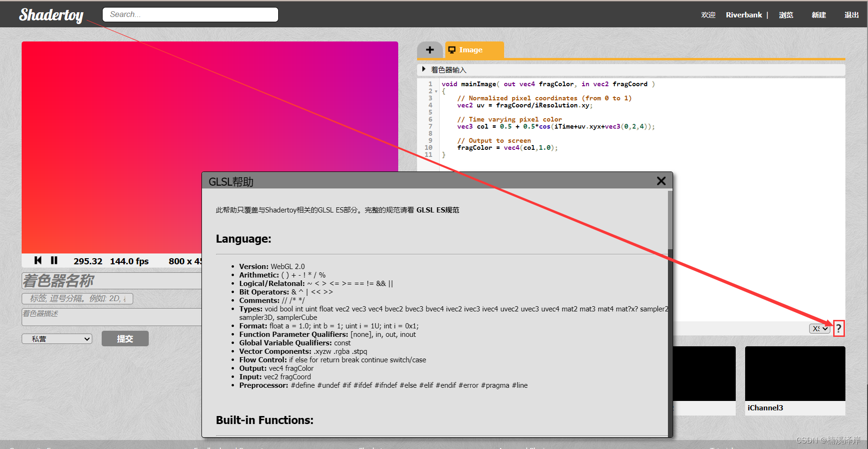Select the iChannel3 thumbnail
868x449 pixels.
[x=795, y=374]
